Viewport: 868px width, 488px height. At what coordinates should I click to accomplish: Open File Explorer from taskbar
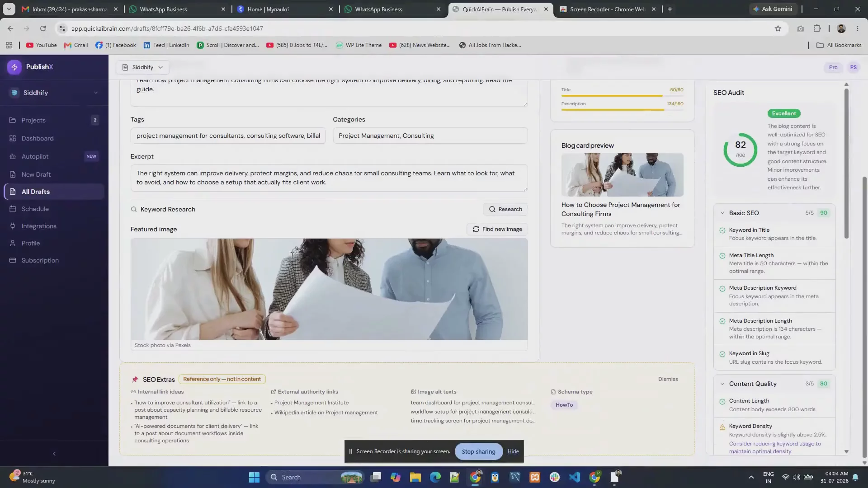(415, 477)
